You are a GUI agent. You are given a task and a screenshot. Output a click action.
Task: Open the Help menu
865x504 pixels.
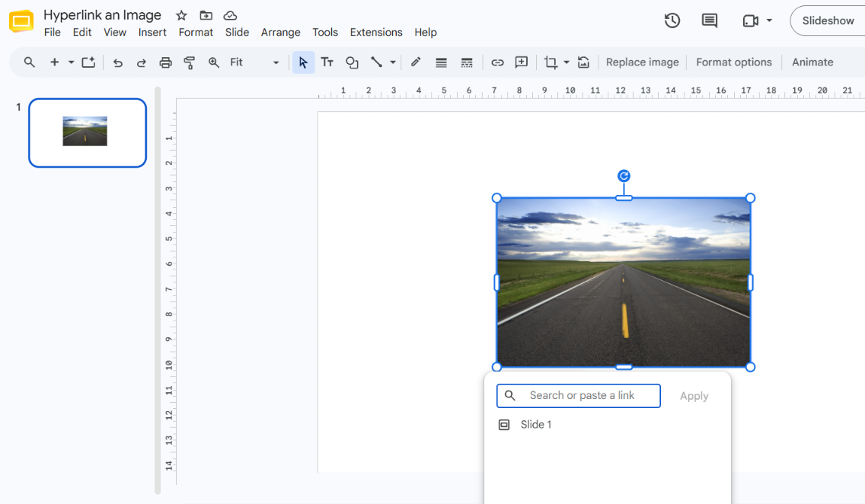426,33
